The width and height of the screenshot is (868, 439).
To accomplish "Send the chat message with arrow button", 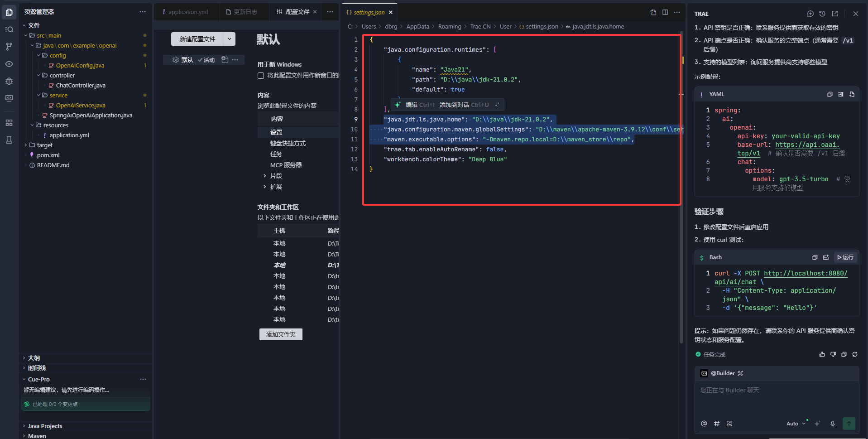I will (849, 424).
